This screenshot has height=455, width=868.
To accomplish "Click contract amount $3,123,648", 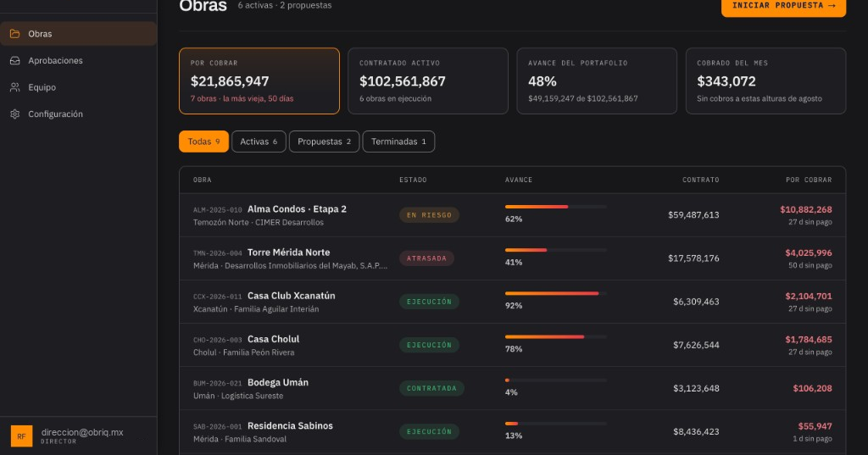I will [x=696, y=389].
